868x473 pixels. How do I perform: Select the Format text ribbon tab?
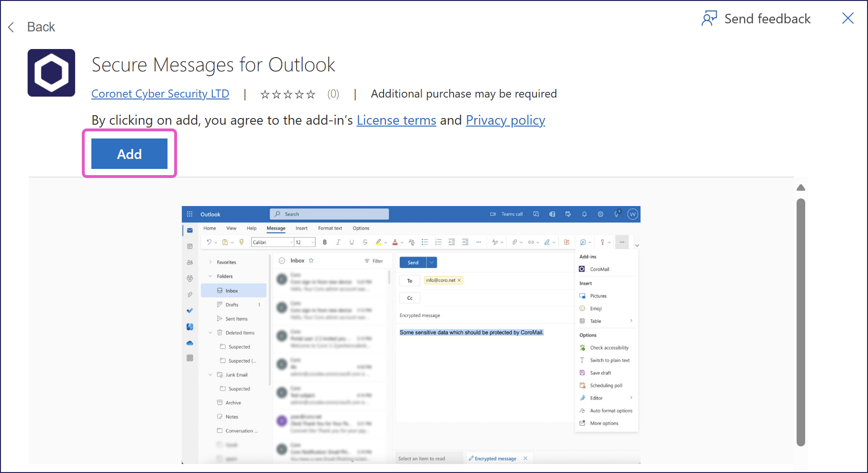(330, 228)
